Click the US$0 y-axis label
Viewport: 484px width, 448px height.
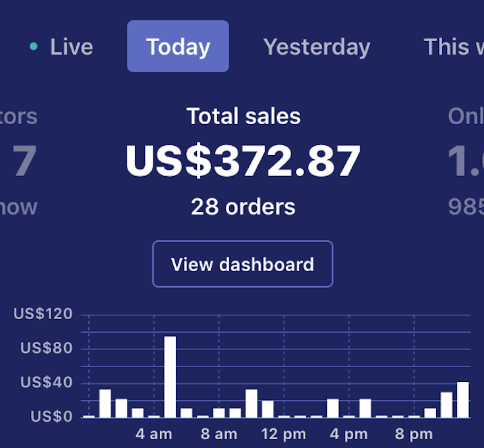[52, 417]
